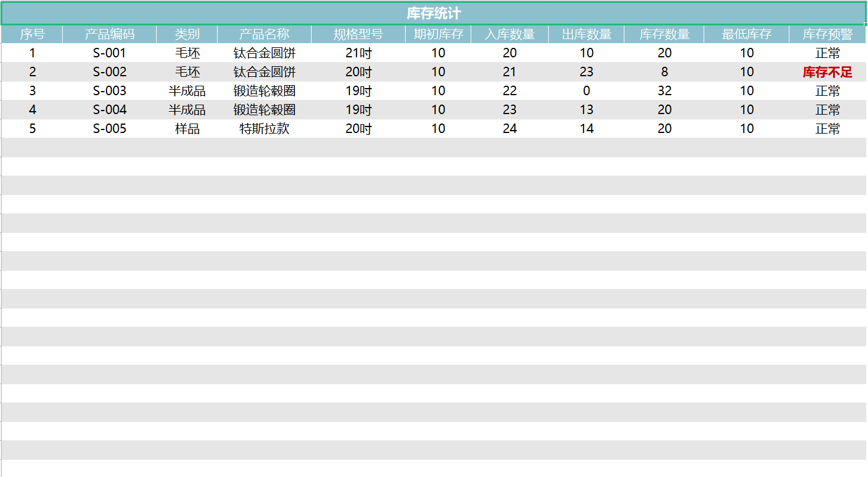Screen dimensions: 868x477
Task: Click the 最低库存 value for S-002
Action: click(747, 72)
